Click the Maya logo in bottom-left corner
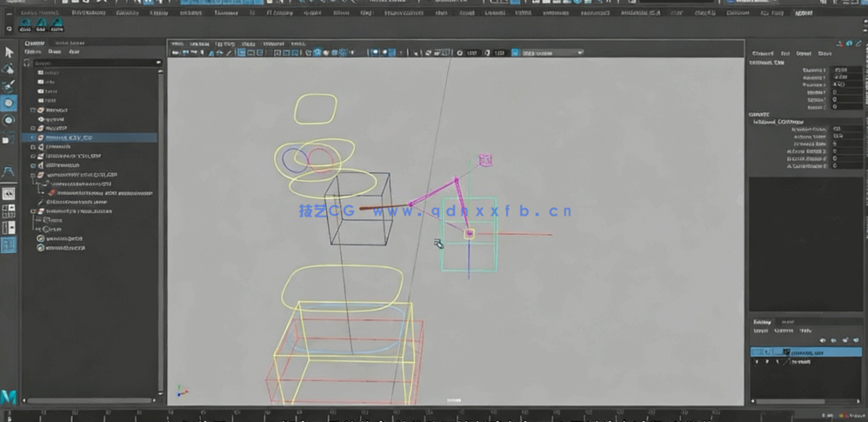Viewport: 868px width, 422px height. pos(9,398)
